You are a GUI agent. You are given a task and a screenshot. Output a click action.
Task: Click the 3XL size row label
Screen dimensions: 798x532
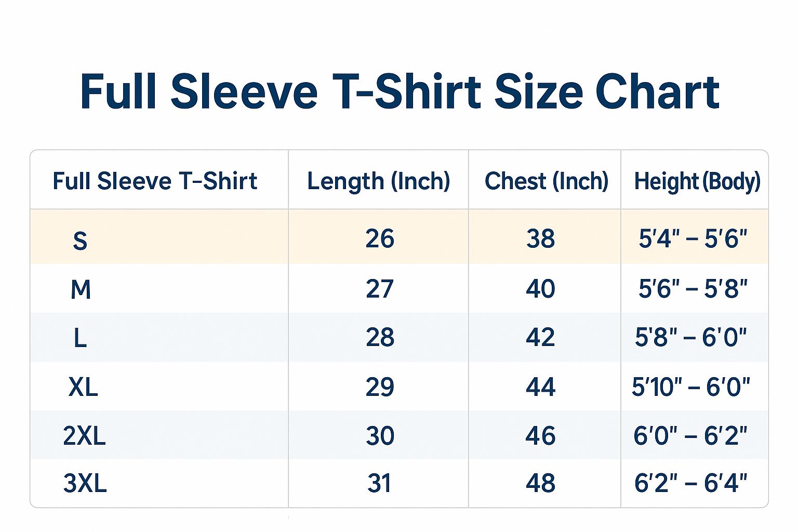(85, 484)
